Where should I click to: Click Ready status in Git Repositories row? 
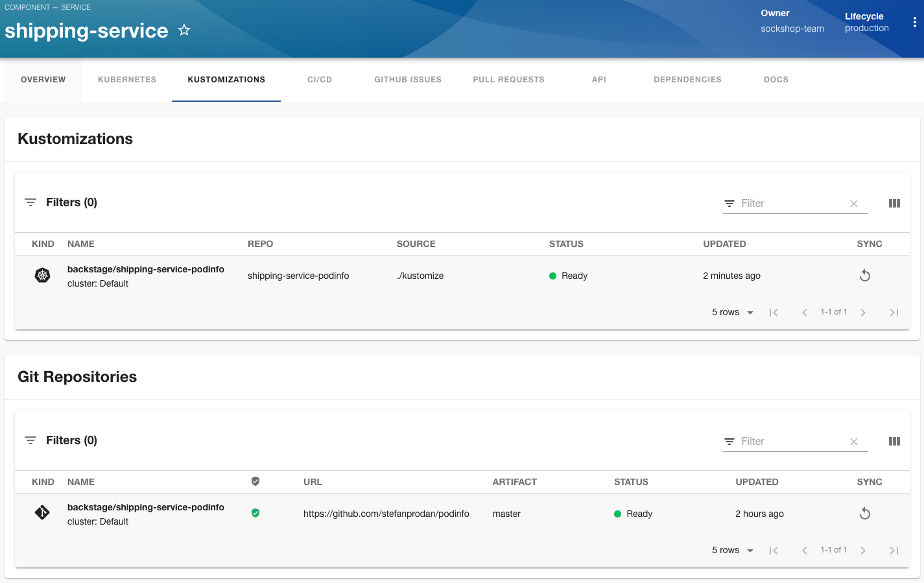click(633, 514)
